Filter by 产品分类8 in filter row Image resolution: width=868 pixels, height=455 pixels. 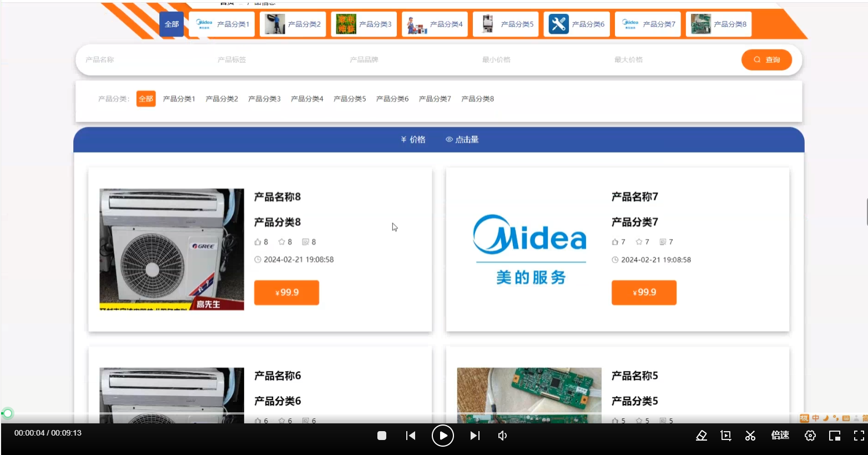point(478,99)
